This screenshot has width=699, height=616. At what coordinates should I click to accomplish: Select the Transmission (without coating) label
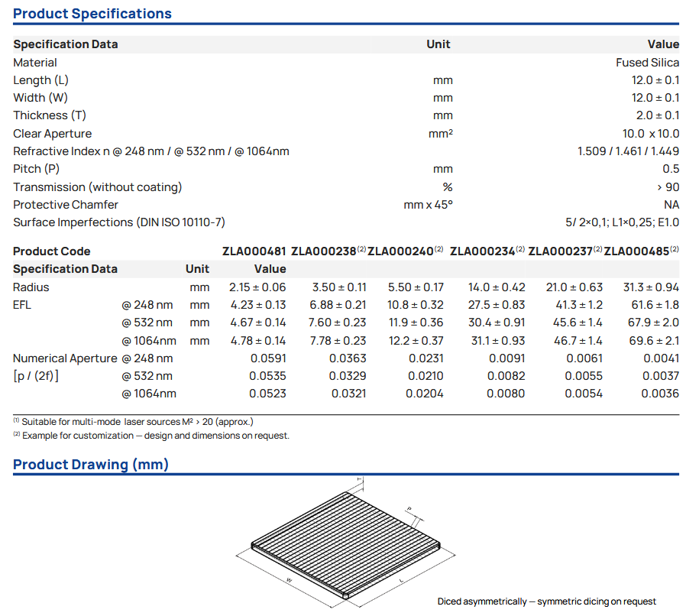point(98,187)
